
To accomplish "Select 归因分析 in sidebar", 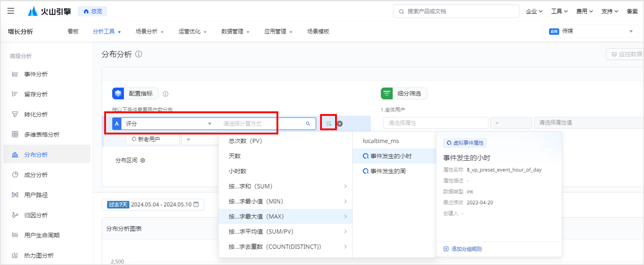I will (x=47, y=215).
